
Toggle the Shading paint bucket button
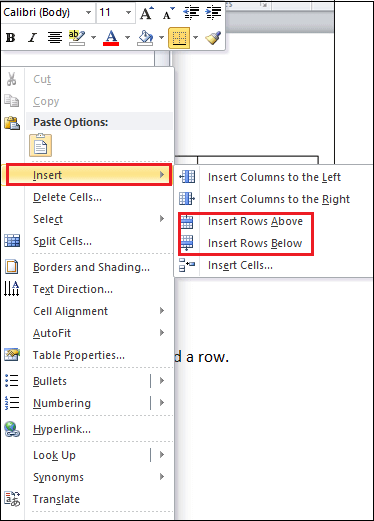145,38
